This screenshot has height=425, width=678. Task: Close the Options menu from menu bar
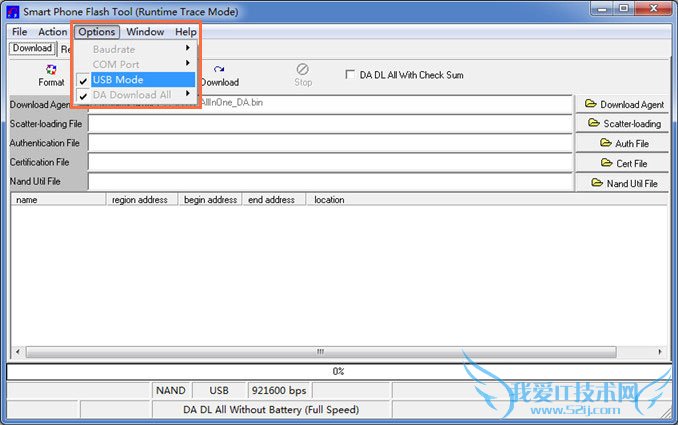96,32
